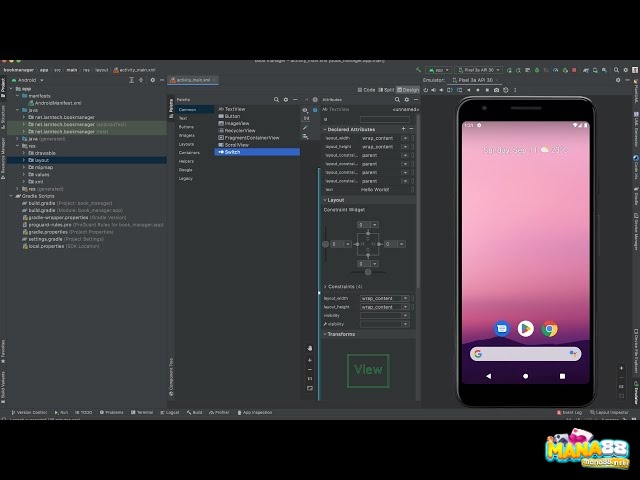640x480 pixels.
Task: Open Search Everywhere magnifier in main toolbar
Action: (x=616, y=70)
